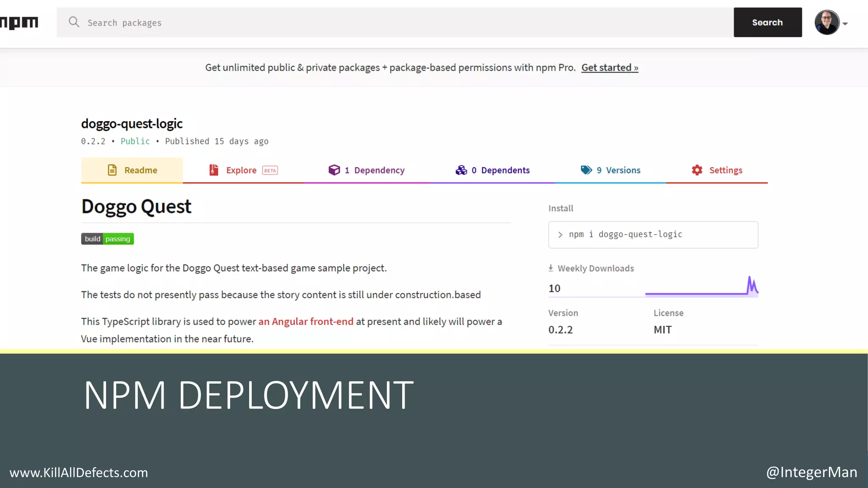Viewport: 868px width, 488px height.
Task: Click the Explore zipped file icon
Action: [x=214, y=170]
